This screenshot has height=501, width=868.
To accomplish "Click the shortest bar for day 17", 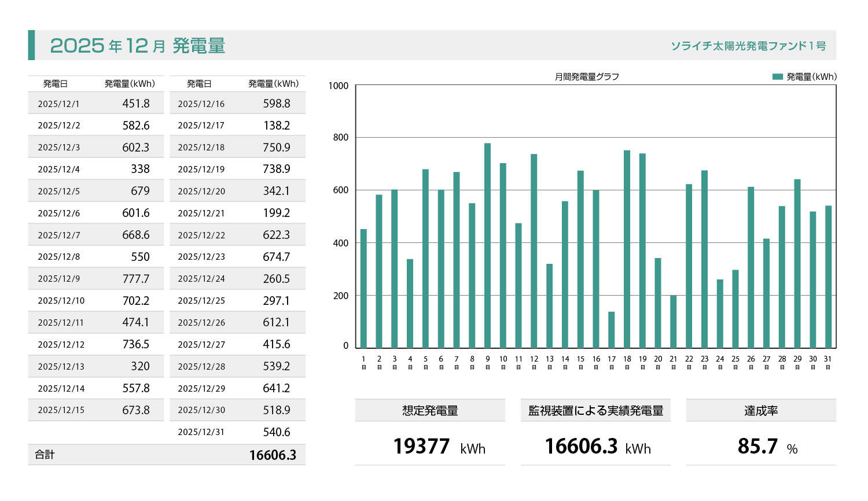I will [x=611, y=330].
